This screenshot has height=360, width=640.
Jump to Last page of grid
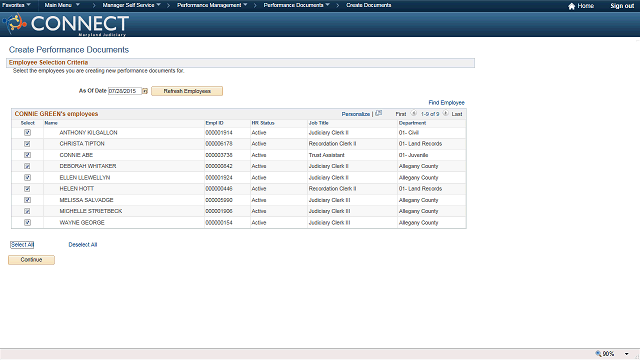(457, 114)
